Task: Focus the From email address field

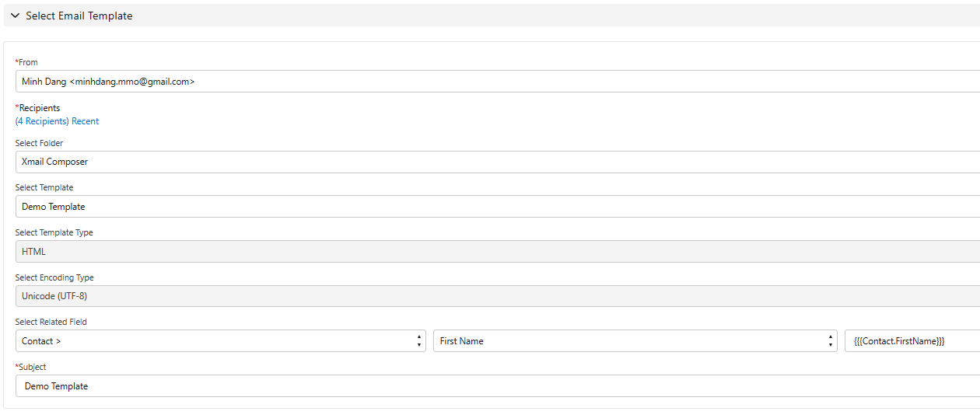Action: pos(498,81)
